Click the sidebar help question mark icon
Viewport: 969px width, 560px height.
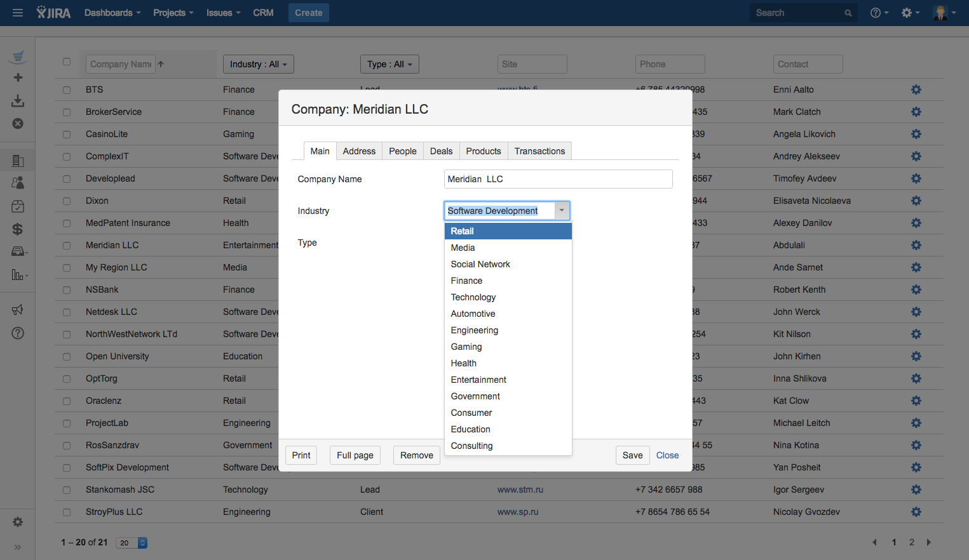coord(18,333)
